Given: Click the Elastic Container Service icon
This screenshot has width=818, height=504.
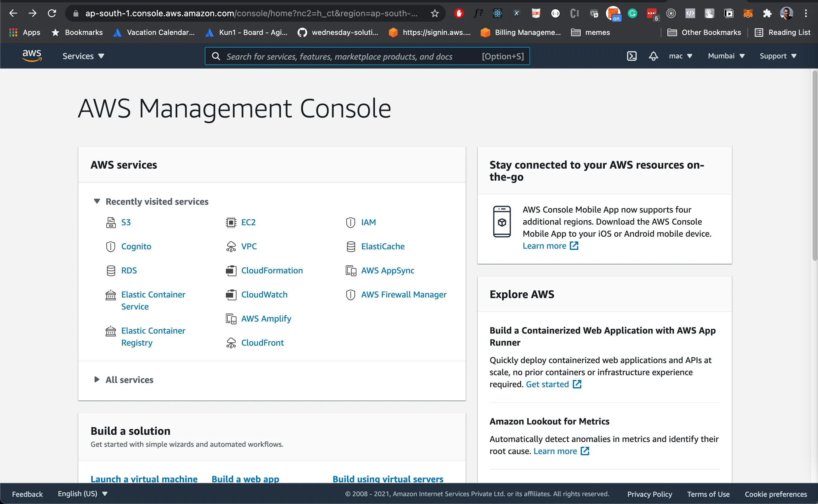Looking at the screenshot, I should (x=111, y=295).
